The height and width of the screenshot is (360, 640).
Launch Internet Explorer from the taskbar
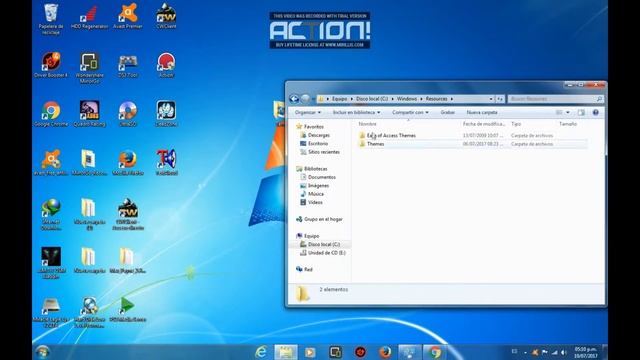point(261,352)
